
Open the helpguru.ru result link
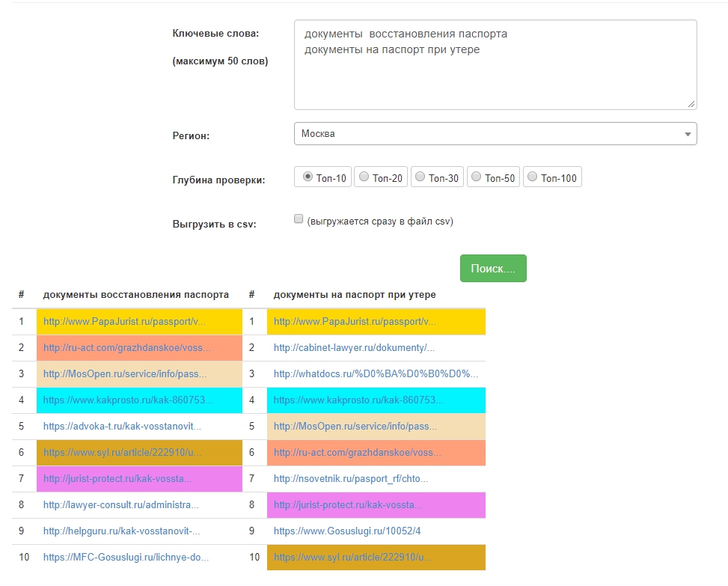pos(122,531)
